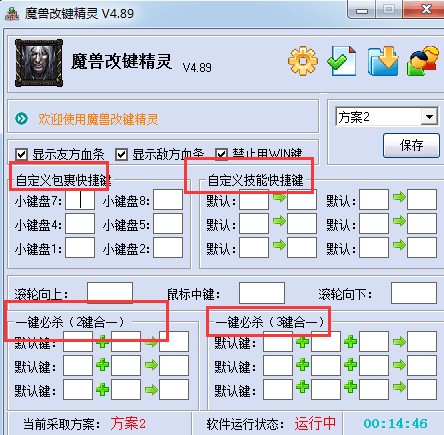Click the 鼠标中键 input field
The width and height of the screenshot is (444, 435).
click(x=262, y=293)
